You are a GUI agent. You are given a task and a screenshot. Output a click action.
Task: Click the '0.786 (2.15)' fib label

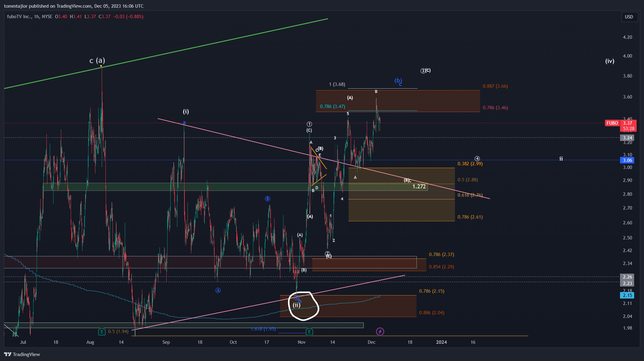[432, 291]
